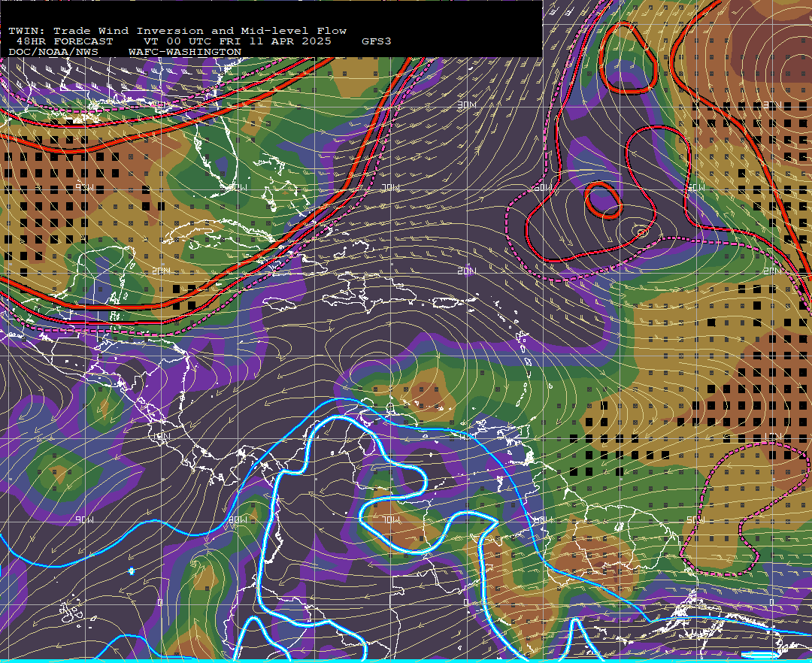Image resolution: width=812 pixels, height=663 pixels.
Task: Click the 'DOC/NOAA/NWS' source text
Action: [53, 53]
